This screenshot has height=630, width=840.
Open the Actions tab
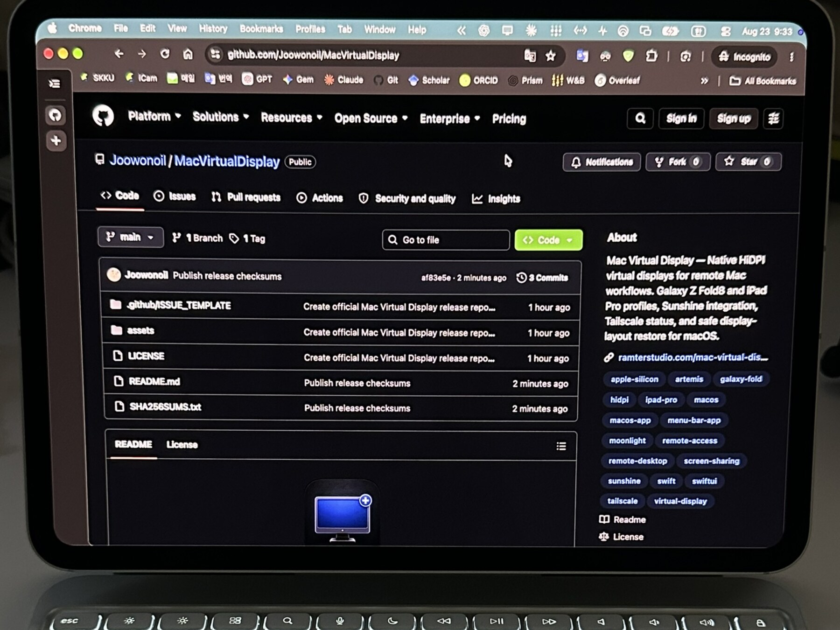(x=320, y=198)
